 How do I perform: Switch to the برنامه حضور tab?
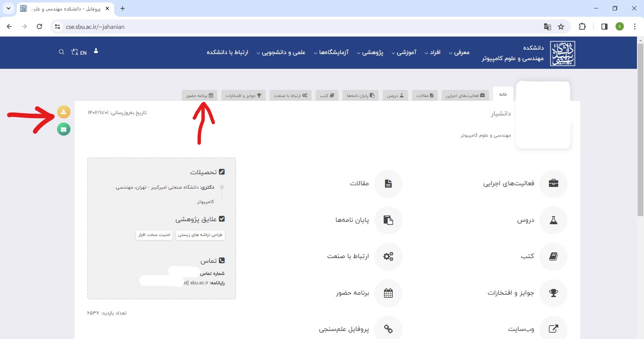[x=200, y=96]
